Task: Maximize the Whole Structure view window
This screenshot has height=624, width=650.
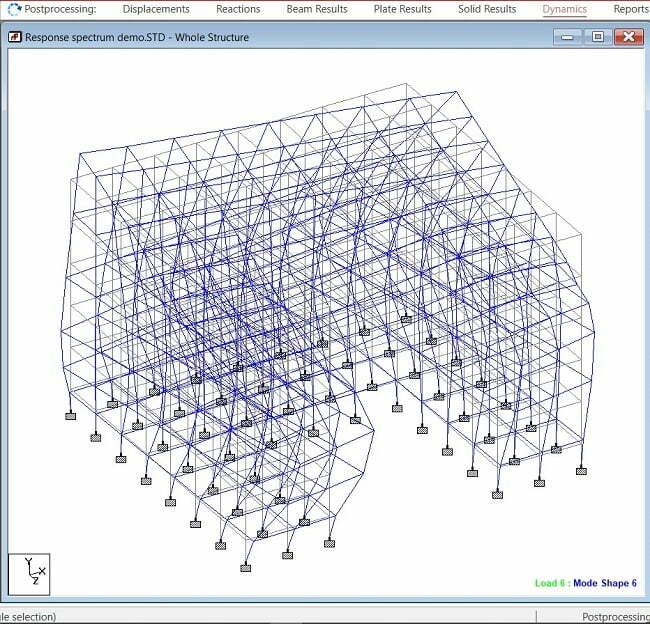Action: pyautogui.click(x=597, y=37)
